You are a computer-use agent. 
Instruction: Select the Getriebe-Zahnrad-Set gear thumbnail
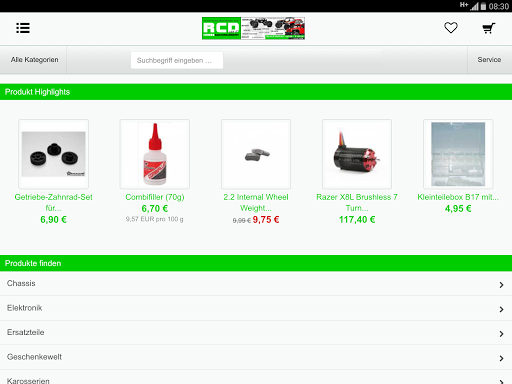pyautogui.click(x=54, y=154)
